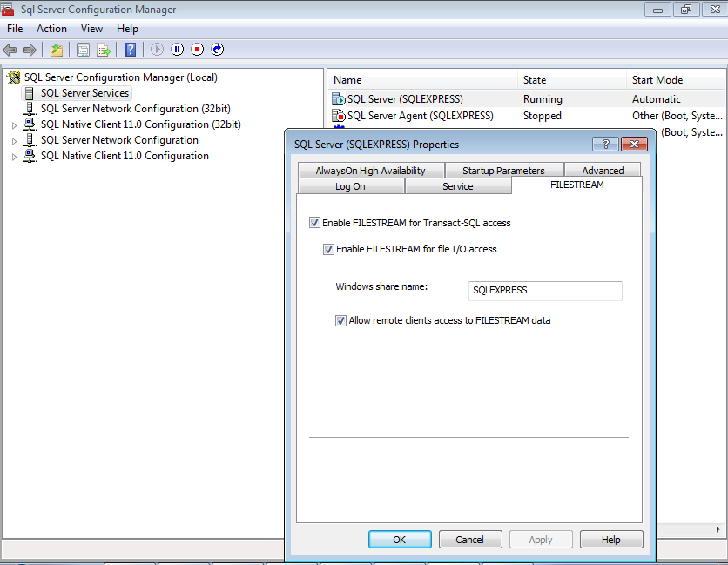Switch to the Log On tab
Image resolution: width=728 pixels, height=565 pixels.
click(351, 186)
